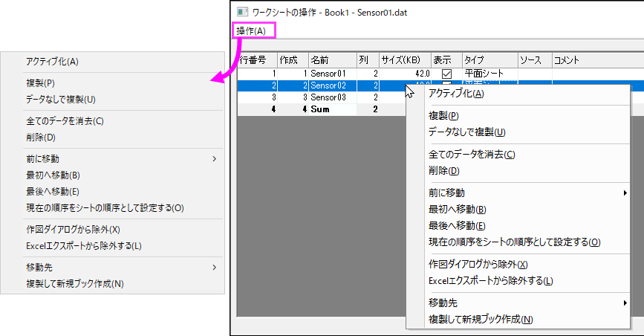Select 現在の順序をシートの順序として設定する(O) in cursor context menu
644x336 pixels.
[x=515, y=242]
